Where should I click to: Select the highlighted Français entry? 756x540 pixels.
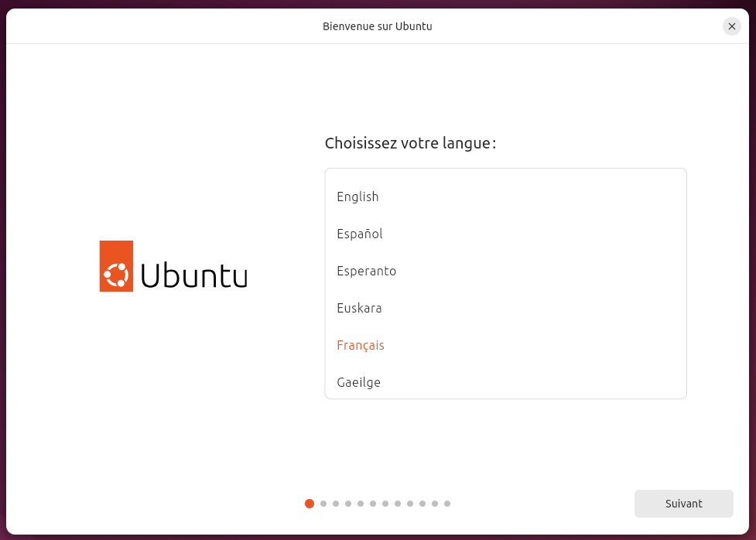click(505, 345)
